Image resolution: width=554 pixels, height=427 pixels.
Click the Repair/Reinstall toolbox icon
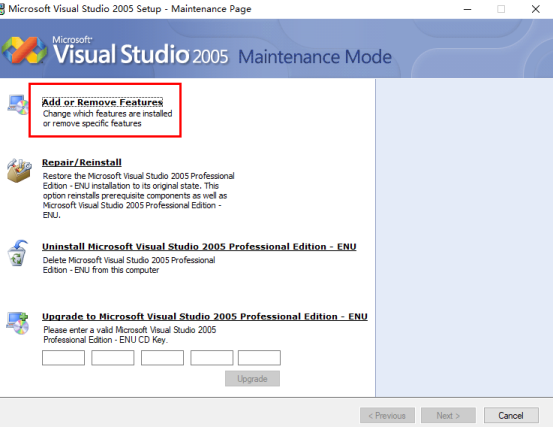(x=19, y=170)
